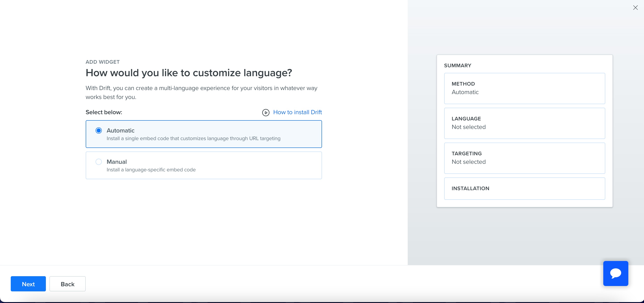Click the SUMMARY panel heading

pyautogui.click(x=458, y=66)
